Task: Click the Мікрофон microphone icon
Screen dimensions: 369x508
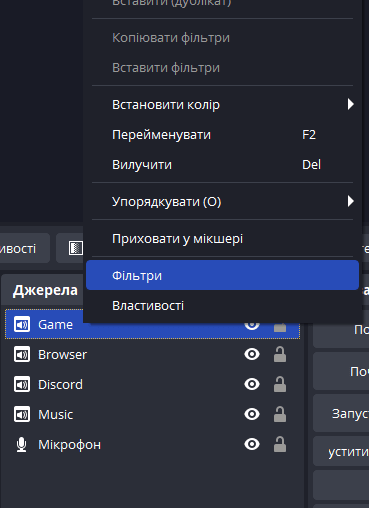Action: [x=22, y=445]
